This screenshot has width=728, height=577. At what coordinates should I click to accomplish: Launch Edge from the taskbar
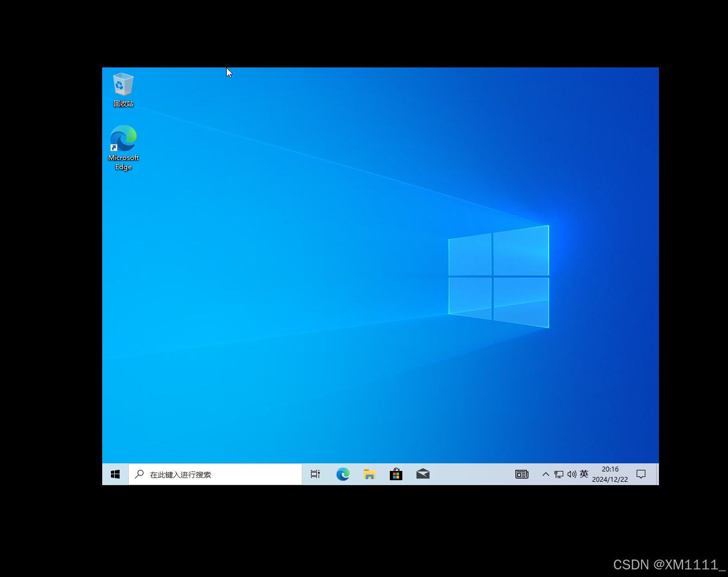pos(343,474)
